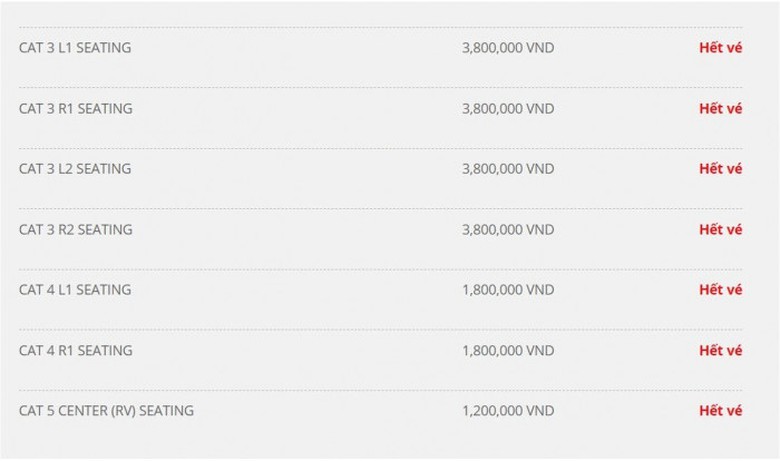
Task: Click "Hết vé" for CAT 5 CENTER (RV)
Action: [x=720, y=411]
